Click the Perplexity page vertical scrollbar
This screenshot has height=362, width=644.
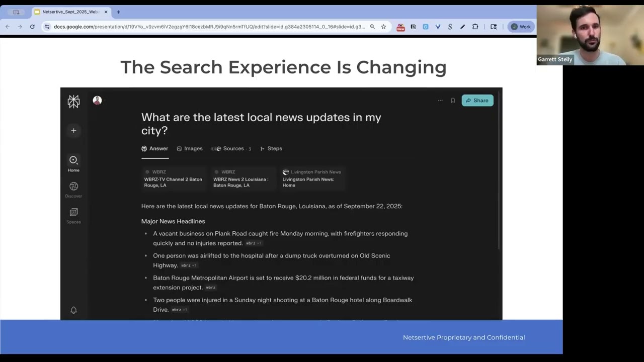click(x=499, y=171)
